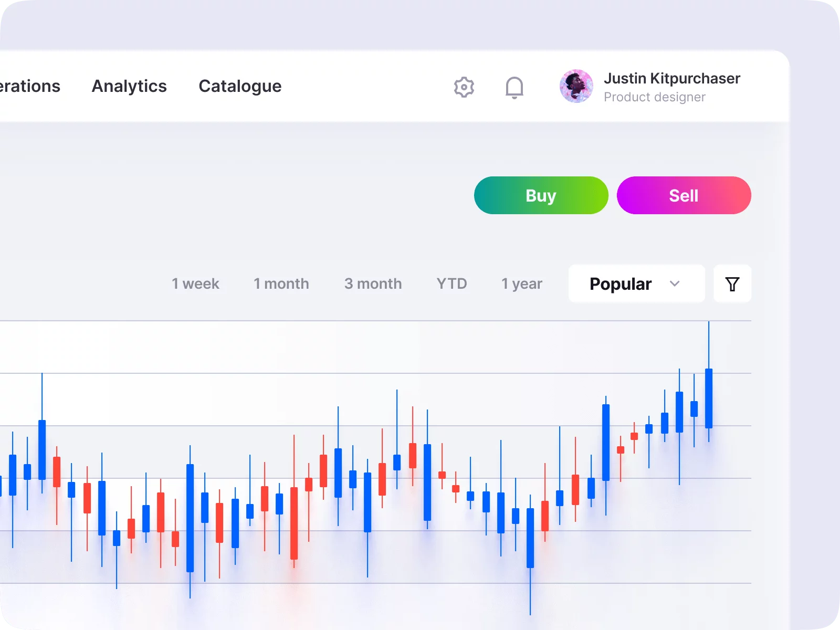Activate the 1 year range option

pos(521,283)
